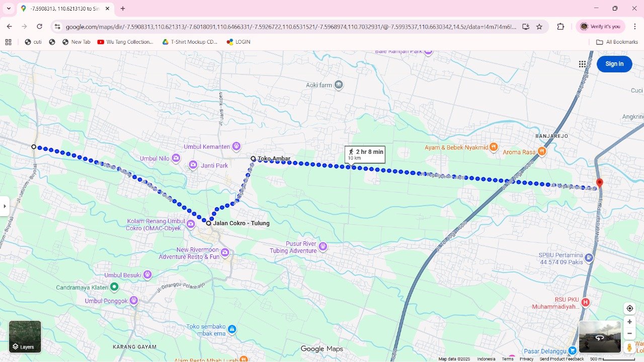Screen dimensions: 644x362
Task: Toggle the Layers satellite view
Action: 25,337
